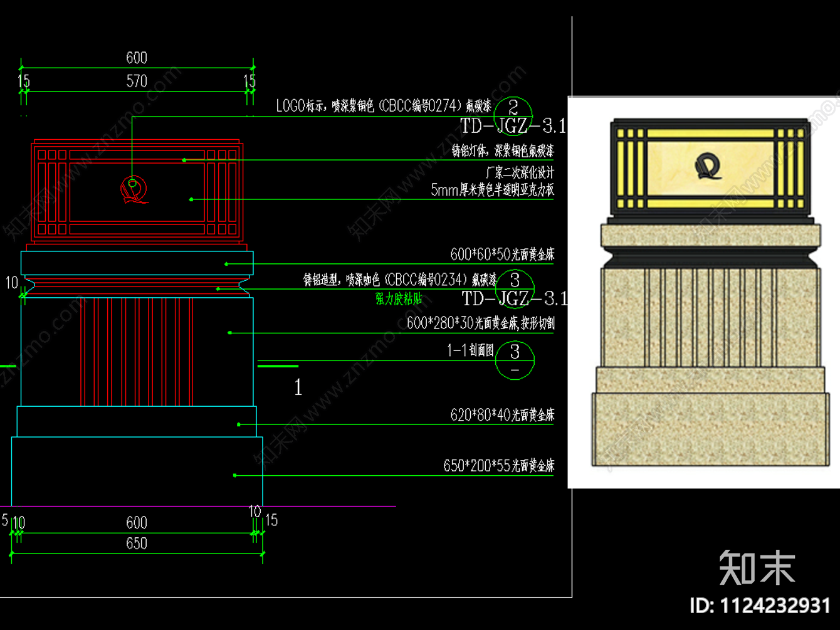
Task: Click the 铸铝造型 CBCC编号0234 annotation
Action: point(401,279)
